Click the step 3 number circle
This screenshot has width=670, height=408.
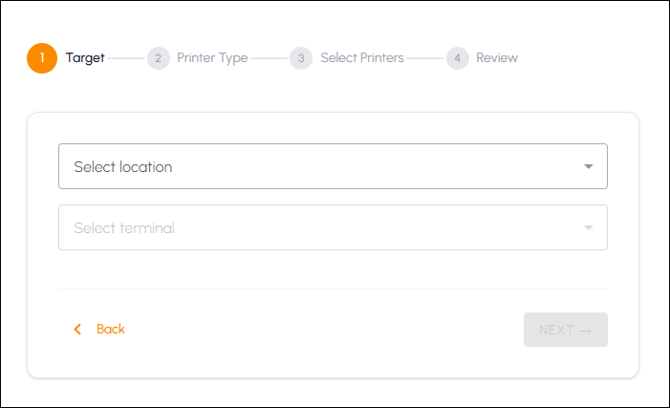[301, 58]
